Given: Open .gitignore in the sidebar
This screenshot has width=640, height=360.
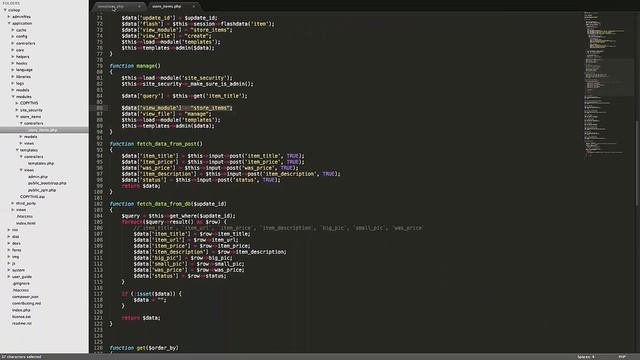Looking at the screenshot, I should tap(21, 283).
